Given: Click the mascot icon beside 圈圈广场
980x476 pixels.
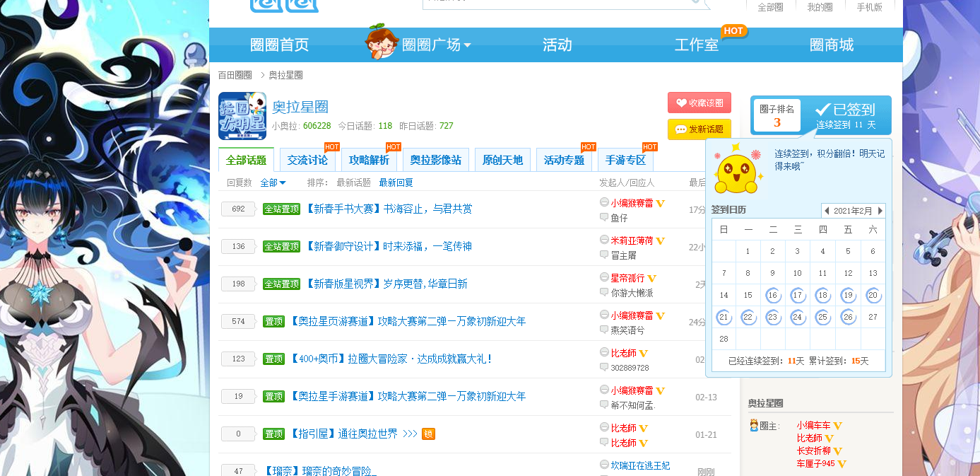Looking at the screenshot, I should point(381,41).
